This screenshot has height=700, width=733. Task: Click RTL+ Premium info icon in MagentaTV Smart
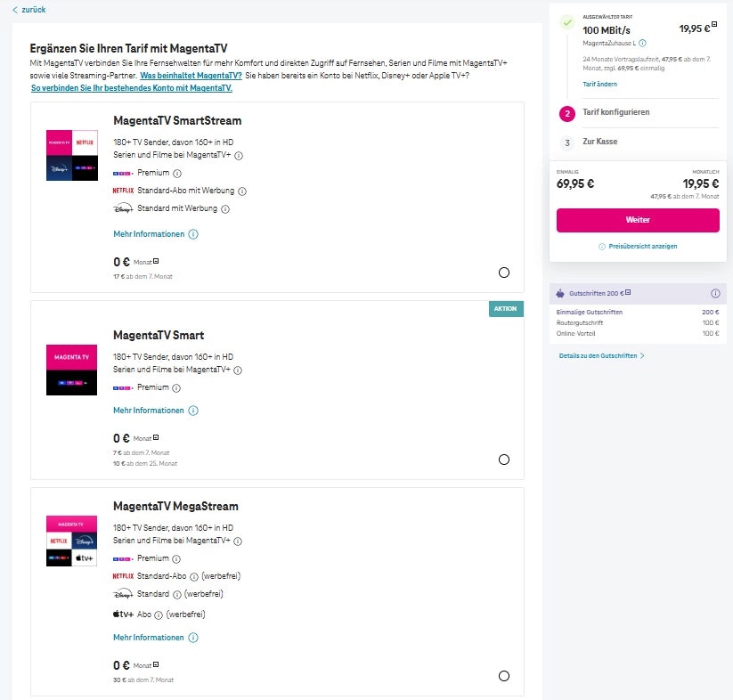pyautogui.click(x=176, y=388)
